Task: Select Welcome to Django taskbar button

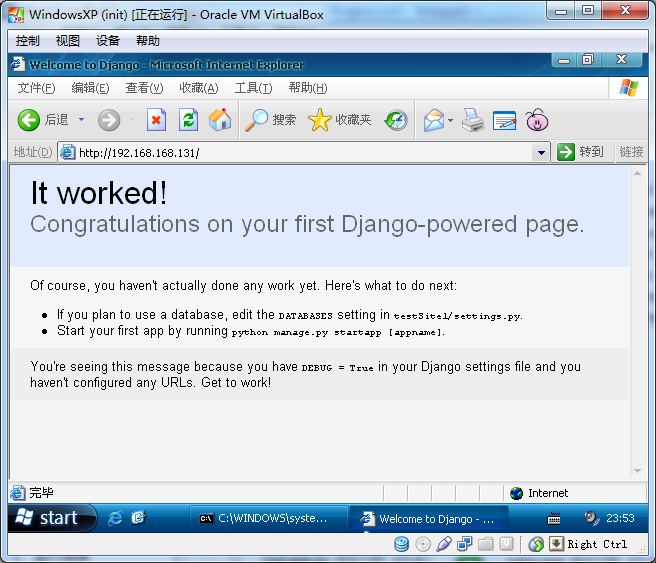Action: coord(429,519)
